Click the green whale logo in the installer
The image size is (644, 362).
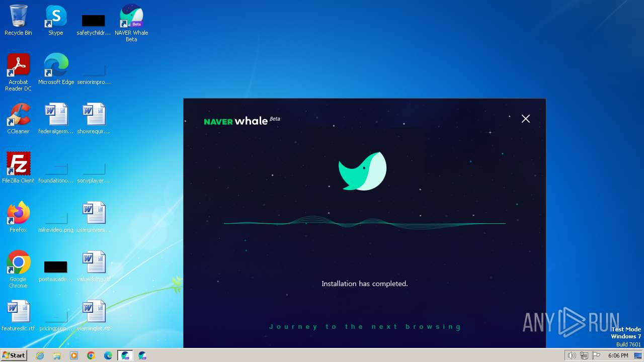362,171
